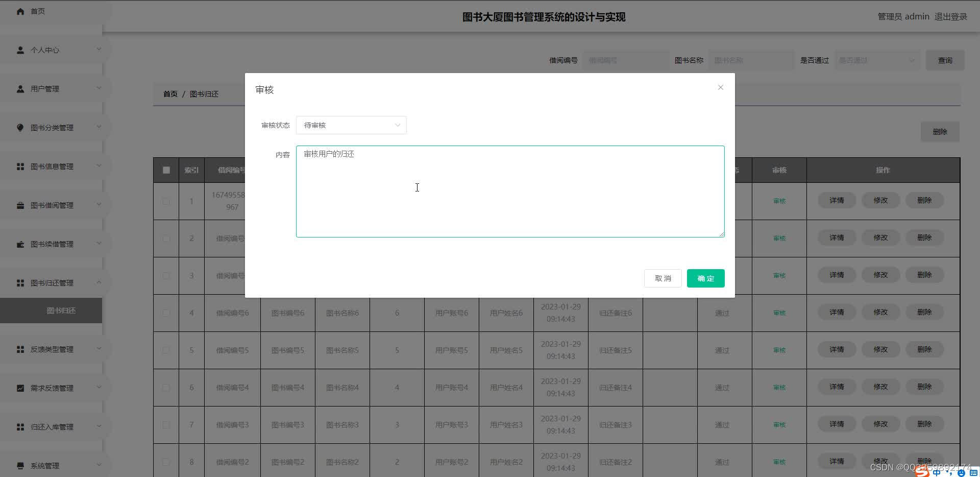Image resolution: width=980 pixels, height=477 pixels.
Task: Toggle the select-all checkbox in the table header
Action: 166,170
